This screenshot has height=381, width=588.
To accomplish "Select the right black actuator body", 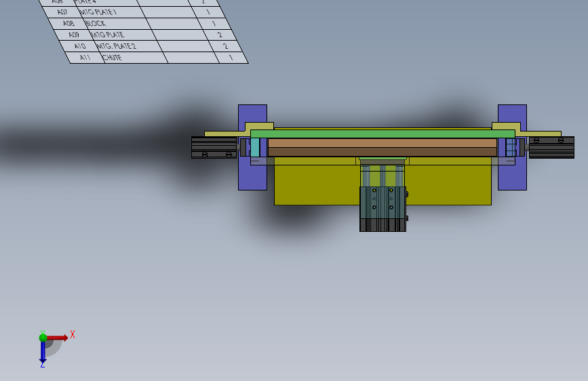I will 551,147.
